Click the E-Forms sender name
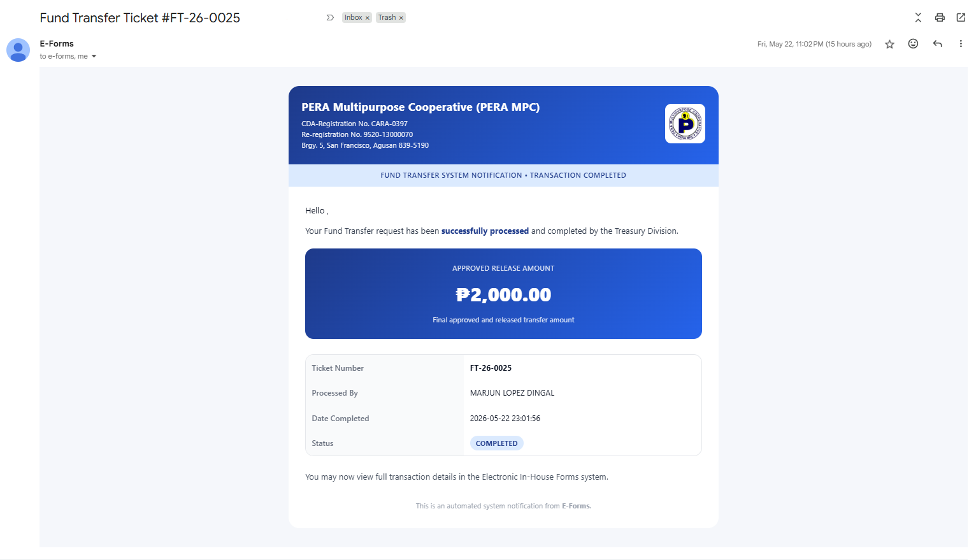The width and height of the screenshot is (976, 560). (x=57, y=43)
